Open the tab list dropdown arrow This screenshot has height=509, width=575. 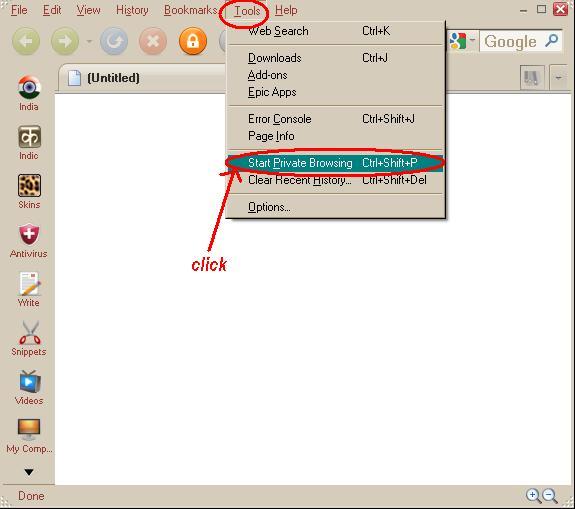[x=558, y=78]
